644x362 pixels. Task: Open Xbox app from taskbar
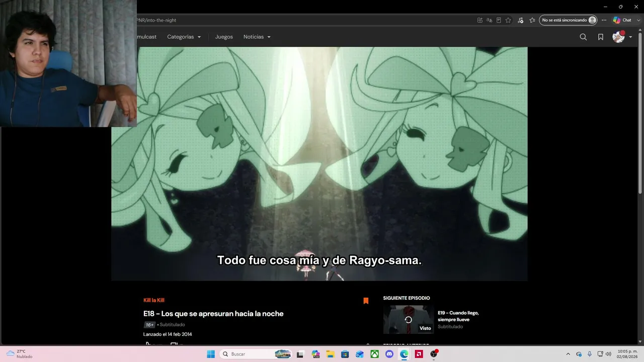tap(375, 354)
